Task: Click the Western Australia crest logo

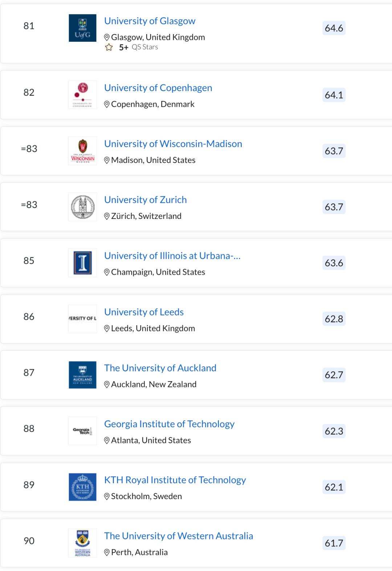Action: pos(82,543)
